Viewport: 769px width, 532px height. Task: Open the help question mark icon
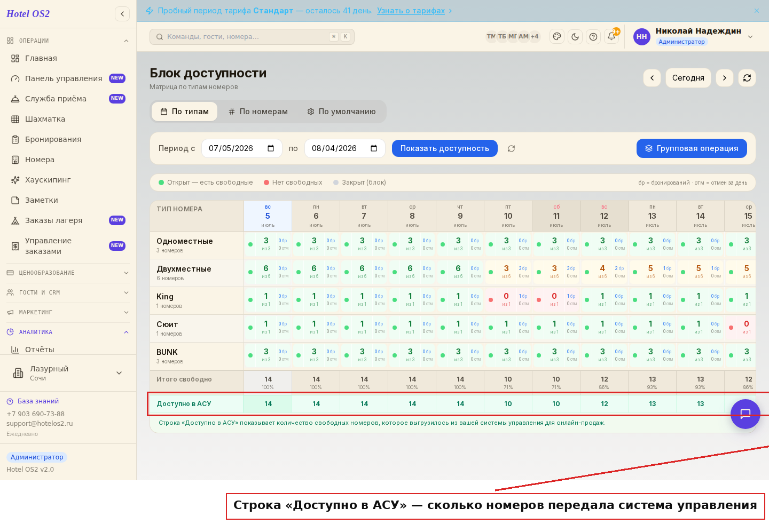593,36
